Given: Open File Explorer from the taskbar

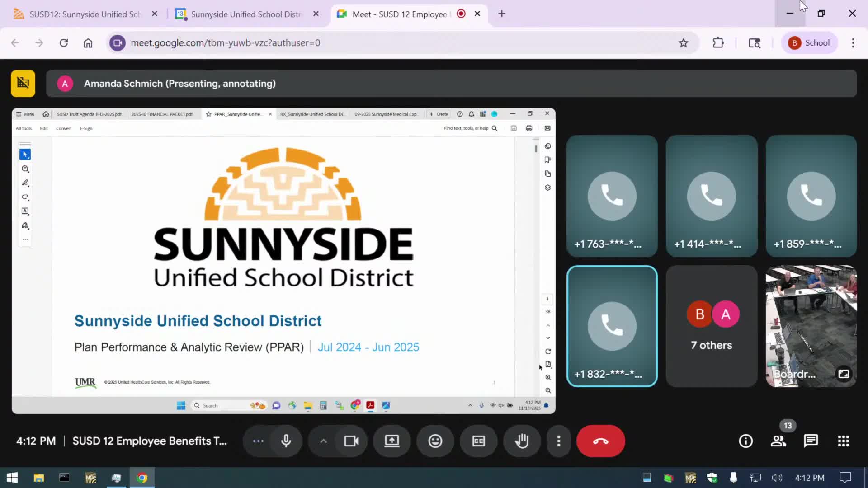Looking at the screenshot, I should click(39, 478).
